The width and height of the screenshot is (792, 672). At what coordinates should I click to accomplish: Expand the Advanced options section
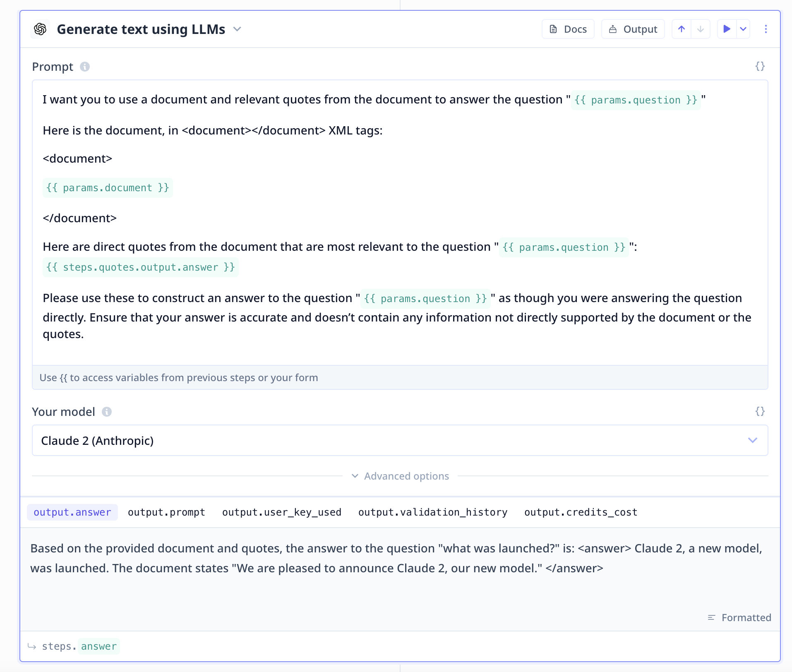(400, 476)
